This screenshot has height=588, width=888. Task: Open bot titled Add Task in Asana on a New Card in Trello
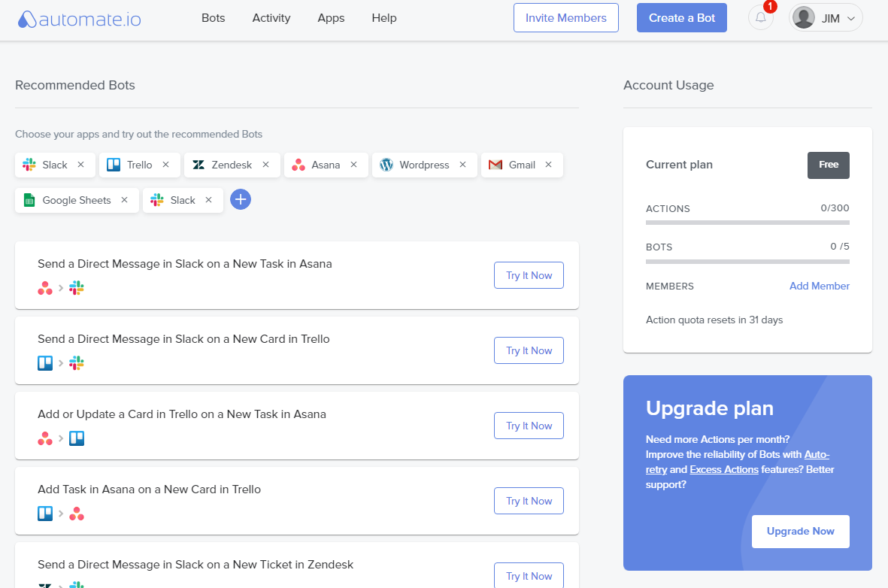click(149, 489)
